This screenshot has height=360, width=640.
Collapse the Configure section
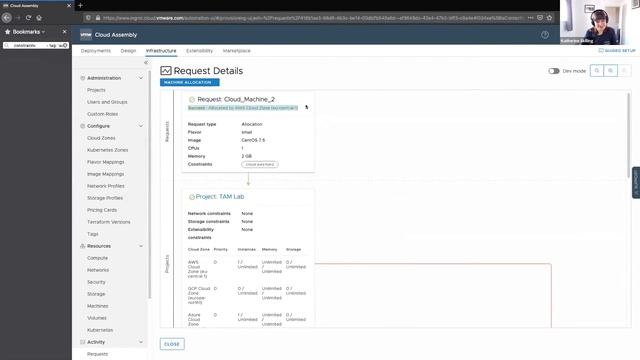(x=141, y=126)
